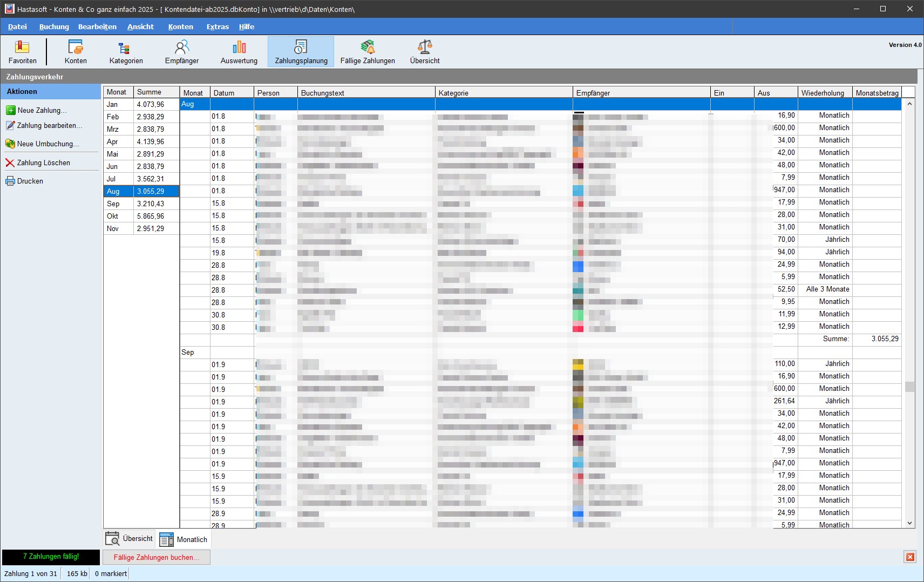The height and width of the screenshot is (582, 924).
Task: Switch to the Konten view
Action: coord(76,51)
